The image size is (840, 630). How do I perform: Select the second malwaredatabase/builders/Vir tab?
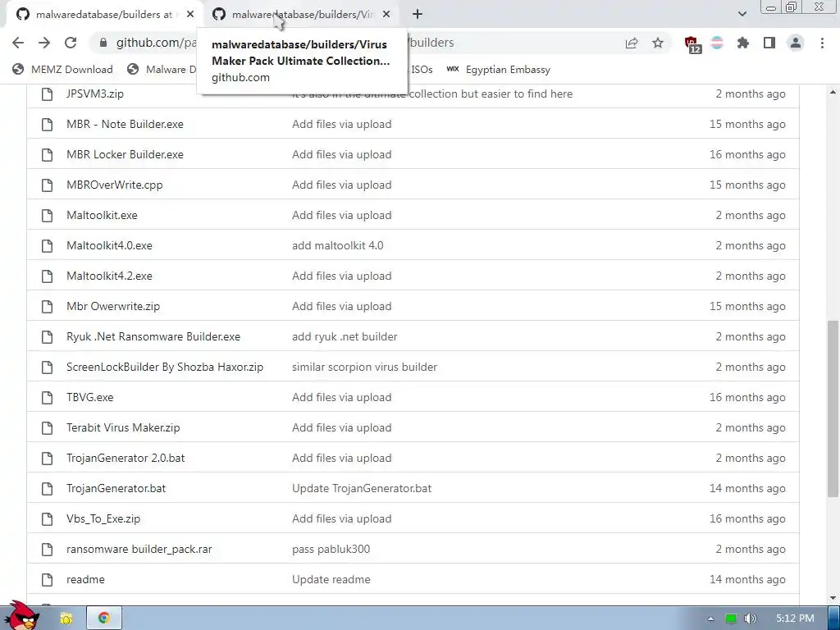pyautogui.click(x=302, y=15)
